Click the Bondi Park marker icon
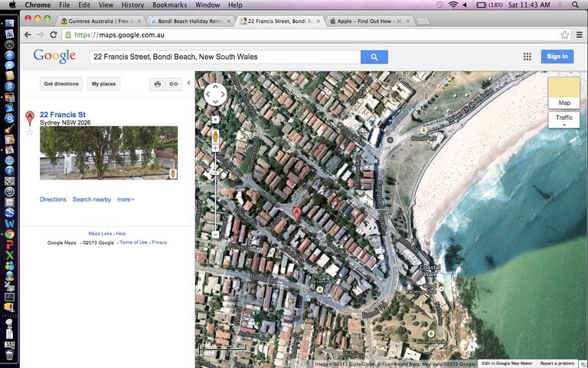Image resolution: width=588 pixels, height=368 pixels. click(x=423, y=130)
